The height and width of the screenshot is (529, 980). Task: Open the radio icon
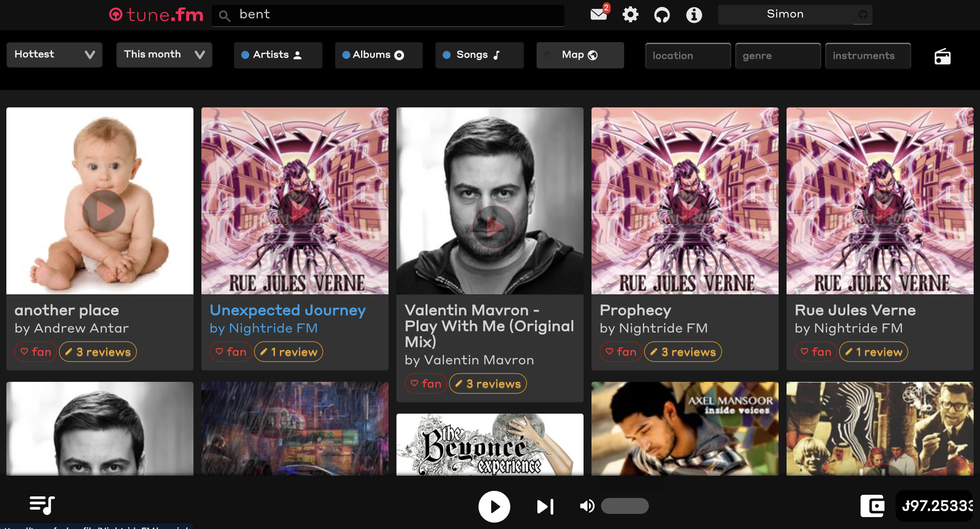click(943, 56)
